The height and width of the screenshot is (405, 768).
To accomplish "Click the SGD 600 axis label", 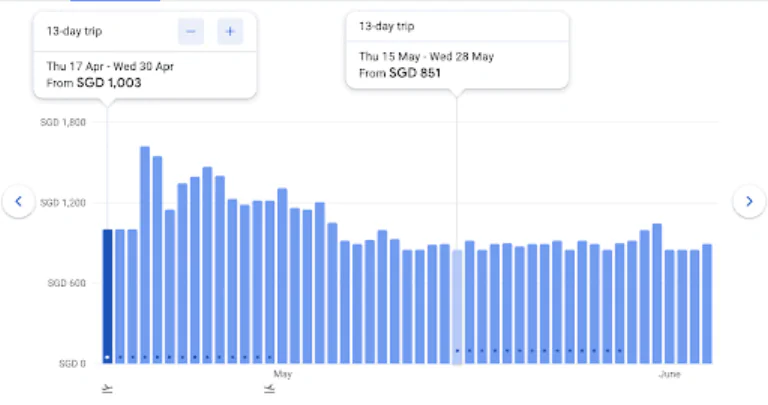I will point(66,283).
